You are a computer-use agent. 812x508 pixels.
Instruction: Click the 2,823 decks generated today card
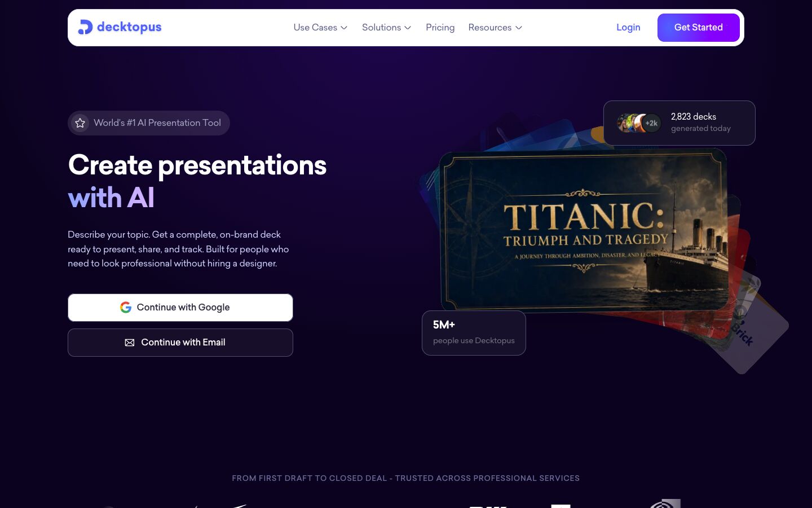click(x=679, y=123)
